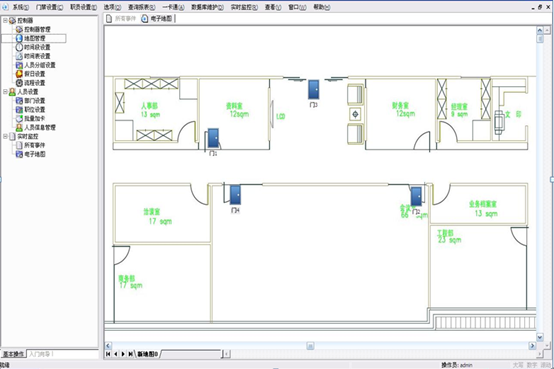Collapse the 控制器 tree node
554x369 pixels.
tap(5, 20)
